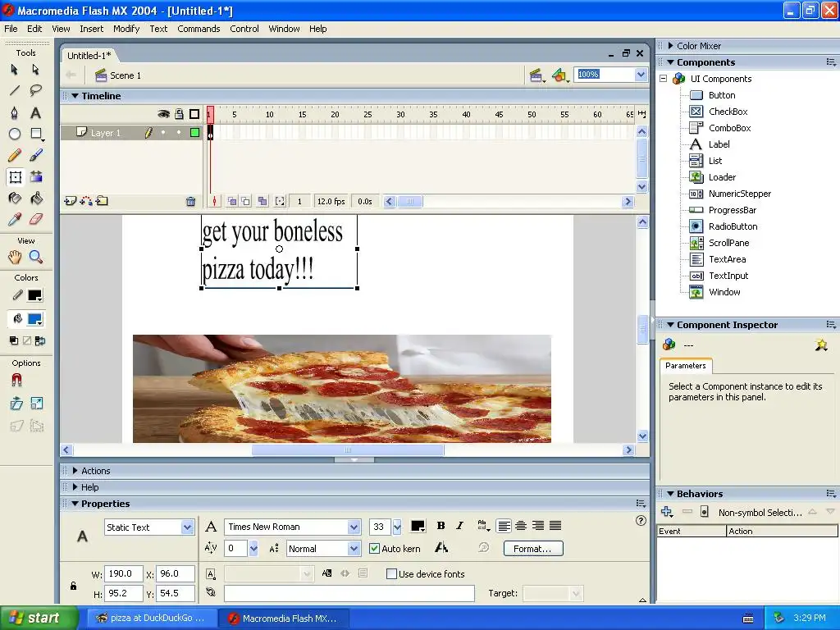The height and width of the screenshot is (630, 840).
Task: Toggle Auto kern checkbox
Action: click(x=374, y=549)
